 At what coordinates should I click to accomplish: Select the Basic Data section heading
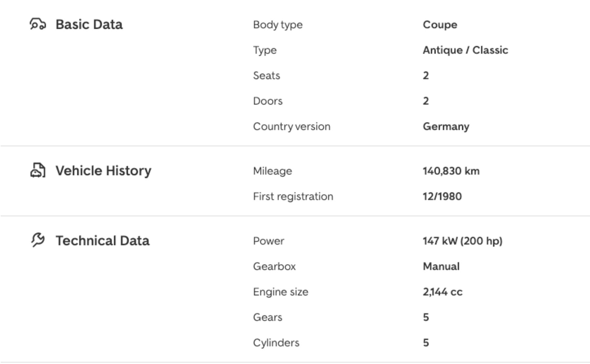(x=89, y=25)
